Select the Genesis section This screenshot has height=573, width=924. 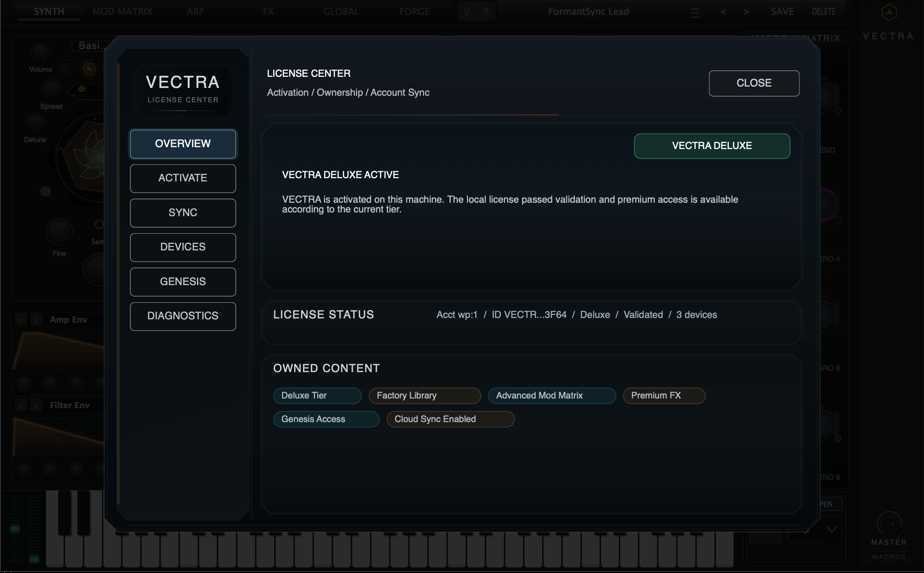(183, 282)
